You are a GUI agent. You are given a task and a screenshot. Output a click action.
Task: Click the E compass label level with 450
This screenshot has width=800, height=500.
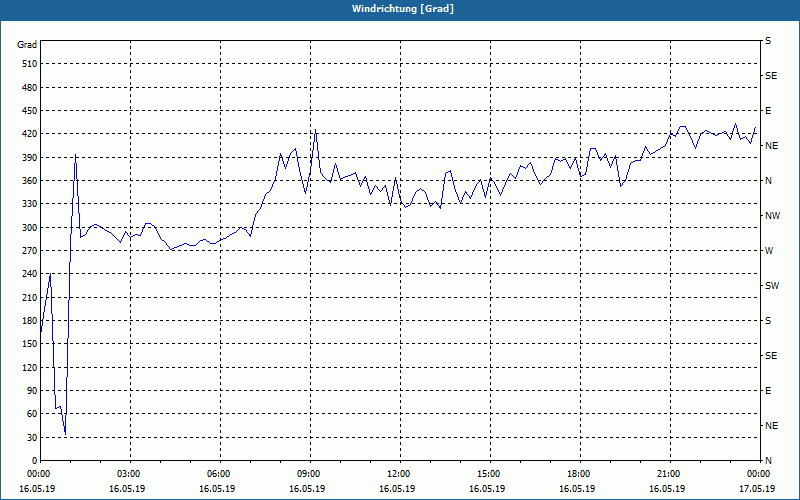click(768, 111)
